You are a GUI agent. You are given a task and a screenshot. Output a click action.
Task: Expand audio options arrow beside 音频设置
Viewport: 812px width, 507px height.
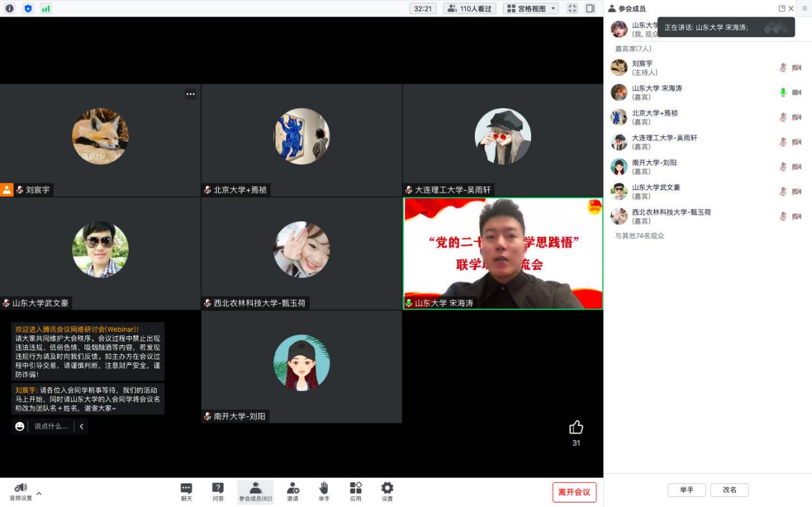click(39, 494)
